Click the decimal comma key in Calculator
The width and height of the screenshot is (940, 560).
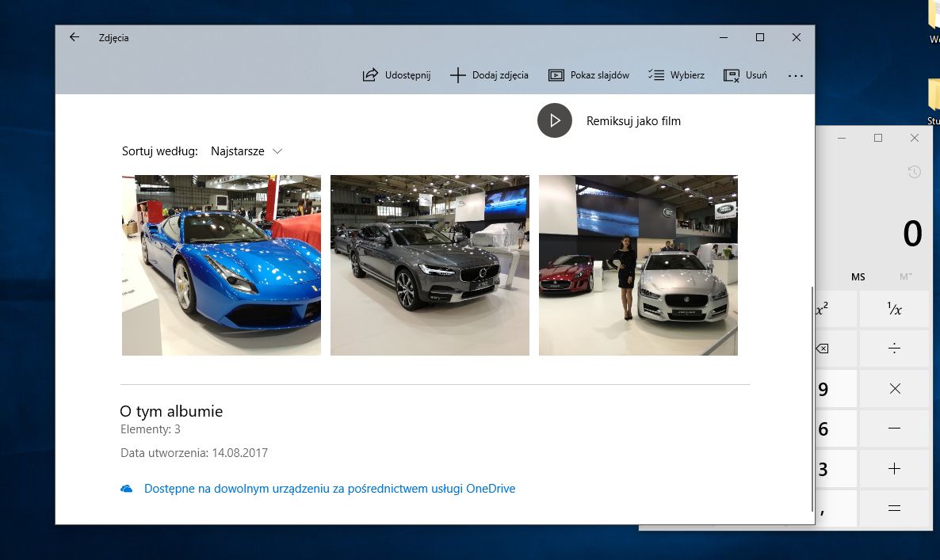pyautogui.click(x=835, y=509)
